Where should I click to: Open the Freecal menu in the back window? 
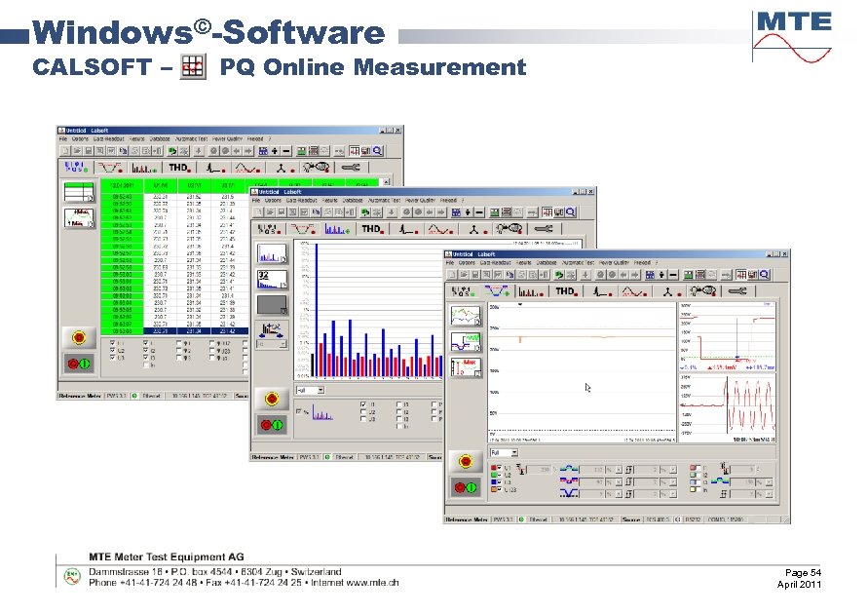[x=255, y=139]
